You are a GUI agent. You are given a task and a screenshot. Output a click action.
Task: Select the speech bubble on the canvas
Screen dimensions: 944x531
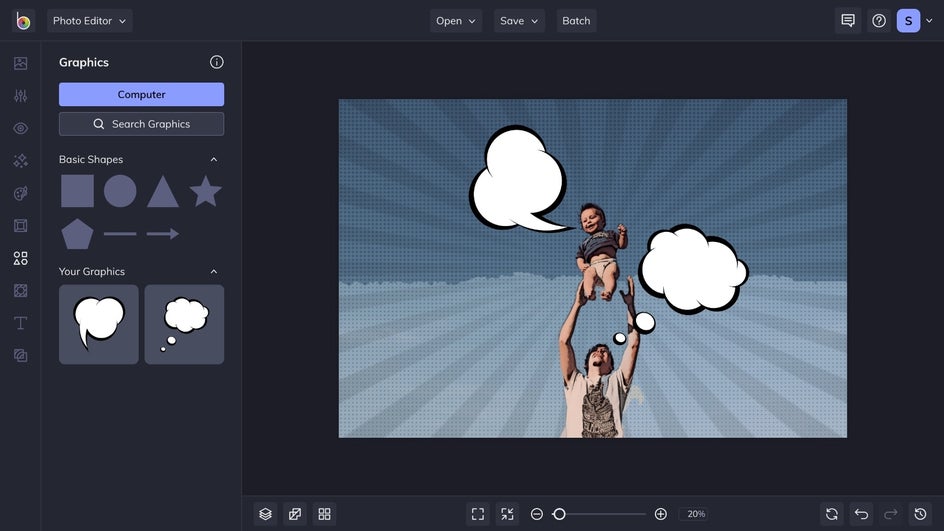point(518,180)
